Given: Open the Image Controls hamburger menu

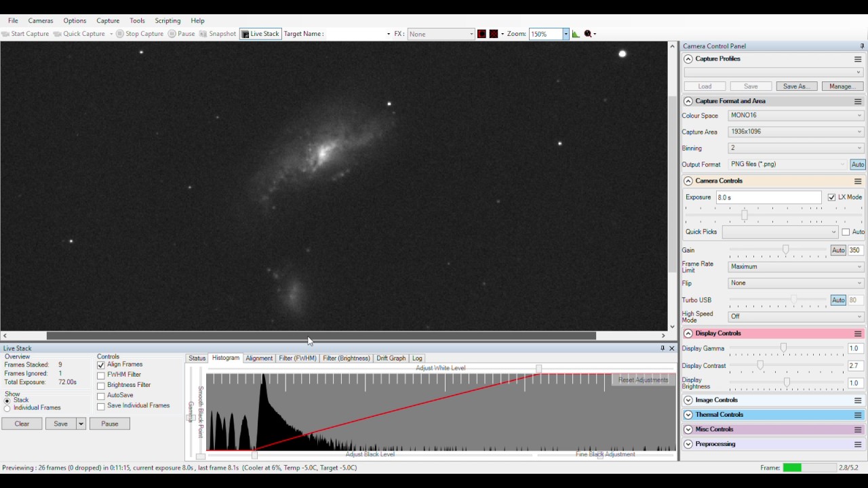Looking at the screenshot, I should pos(858,401).
